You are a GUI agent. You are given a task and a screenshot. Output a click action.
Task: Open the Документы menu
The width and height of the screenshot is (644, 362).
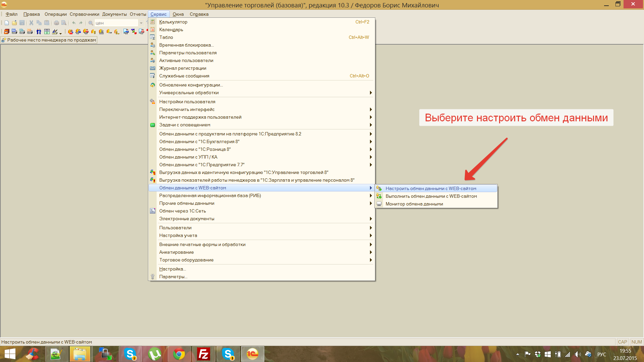[x=114, y=14]
